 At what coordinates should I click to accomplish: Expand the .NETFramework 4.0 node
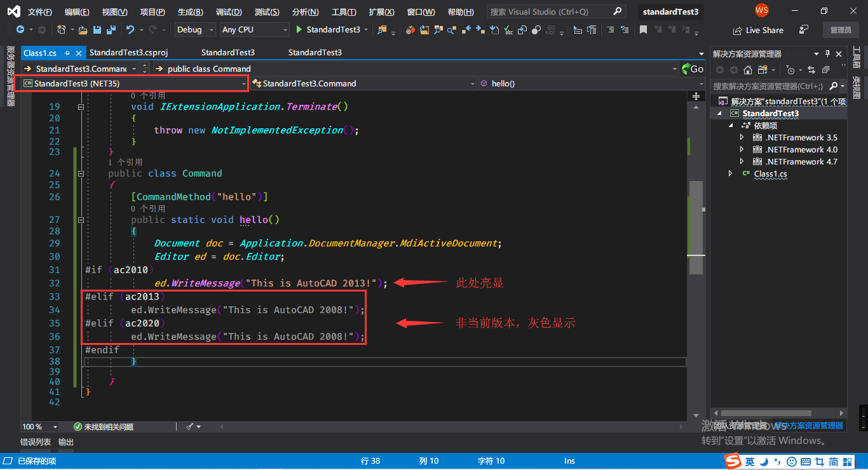tap(742, 150)
